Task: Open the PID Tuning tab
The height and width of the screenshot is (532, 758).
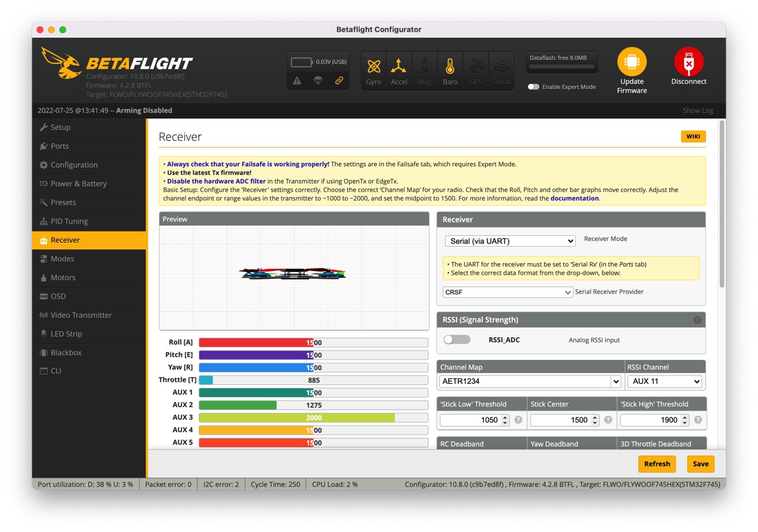Action: (x=89, y=221)
